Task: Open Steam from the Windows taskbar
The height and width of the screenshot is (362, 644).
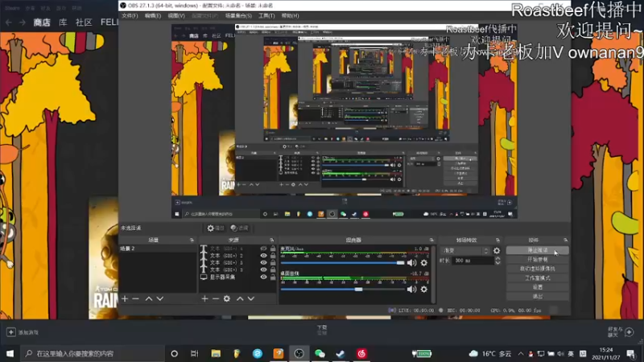Action: 341,353
